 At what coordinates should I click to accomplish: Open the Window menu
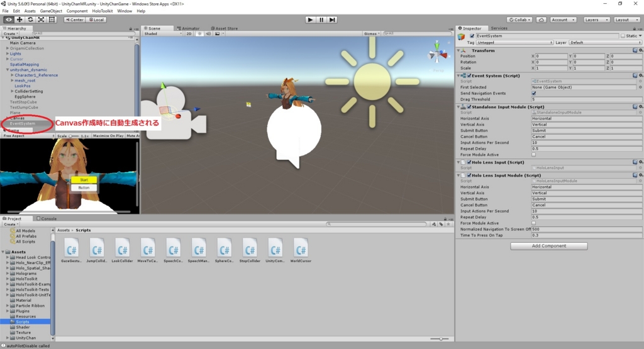click(125, 11)
